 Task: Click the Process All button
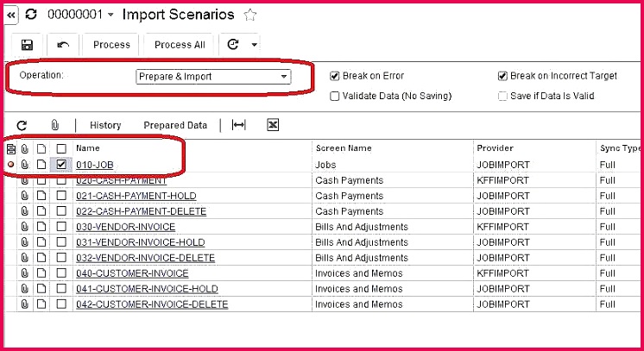180,45
